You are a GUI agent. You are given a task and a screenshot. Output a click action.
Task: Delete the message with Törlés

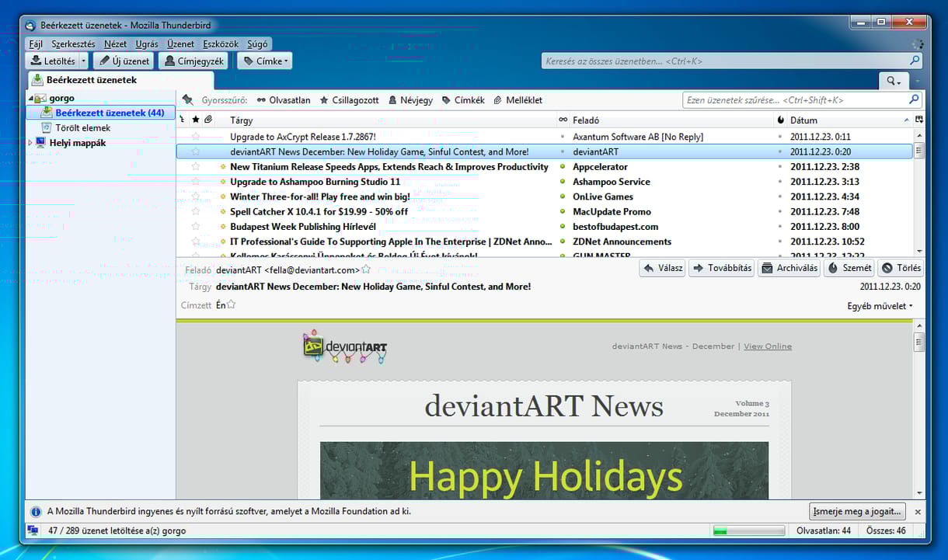tap(901, 268)
